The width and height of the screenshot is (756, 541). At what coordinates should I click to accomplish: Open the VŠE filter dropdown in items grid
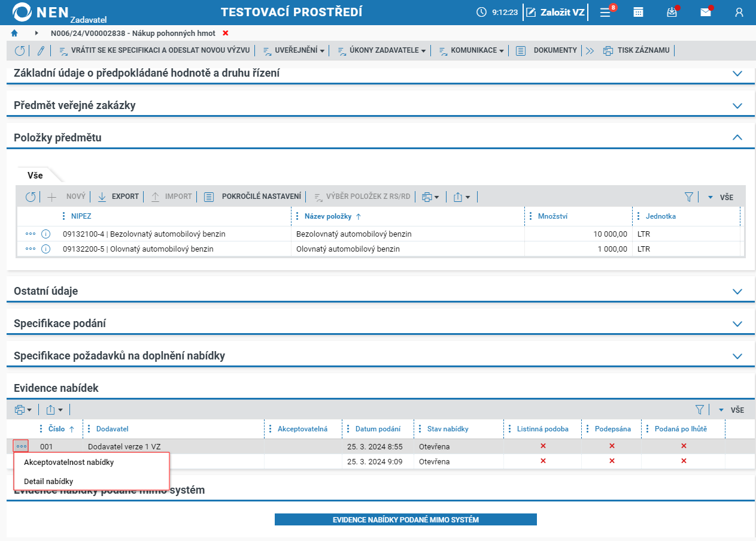pyautogui.click(x=721, y=197)
